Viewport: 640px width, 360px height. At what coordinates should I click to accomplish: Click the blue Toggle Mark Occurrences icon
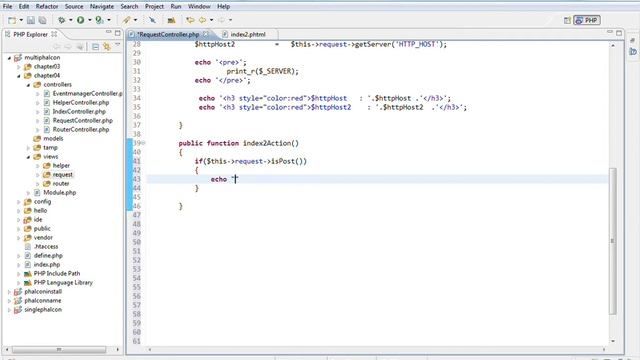(152, 20)
